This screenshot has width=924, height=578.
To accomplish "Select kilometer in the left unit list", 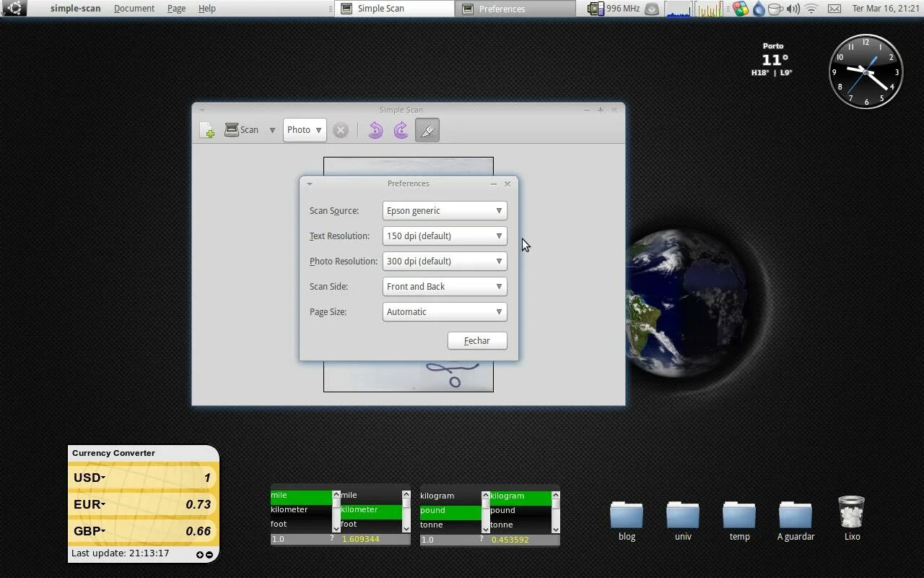I will [x=289, y=509].
